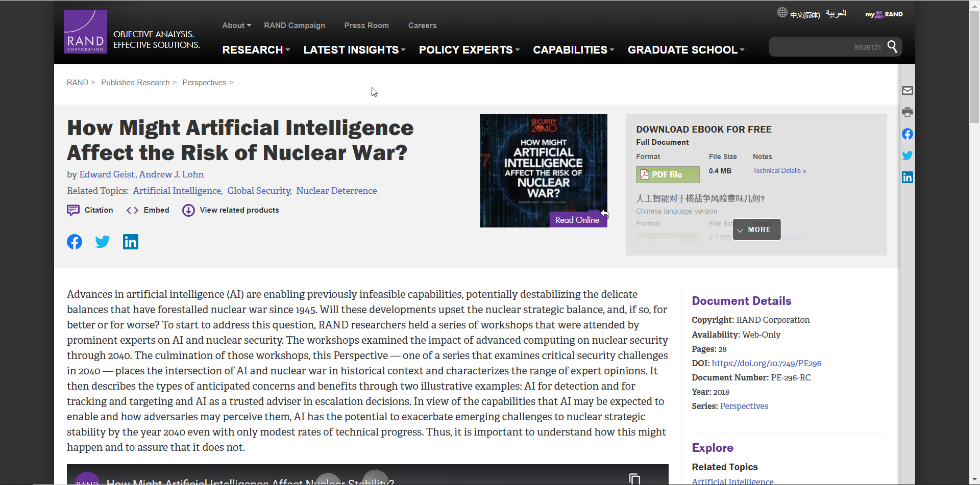Click the Facebook icon below Citation

point(75,242)
